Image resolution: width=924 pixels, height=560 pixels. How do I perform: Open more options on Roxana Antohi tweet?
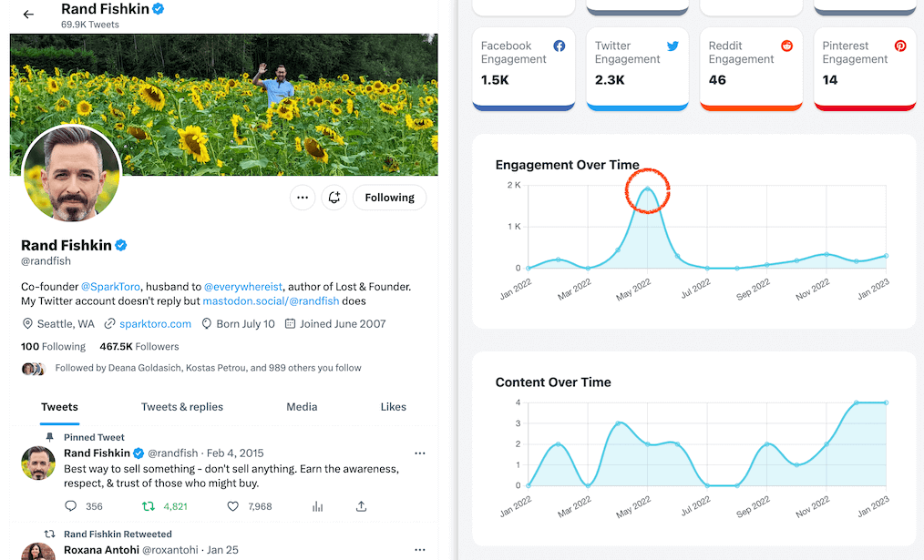(419, 550)
